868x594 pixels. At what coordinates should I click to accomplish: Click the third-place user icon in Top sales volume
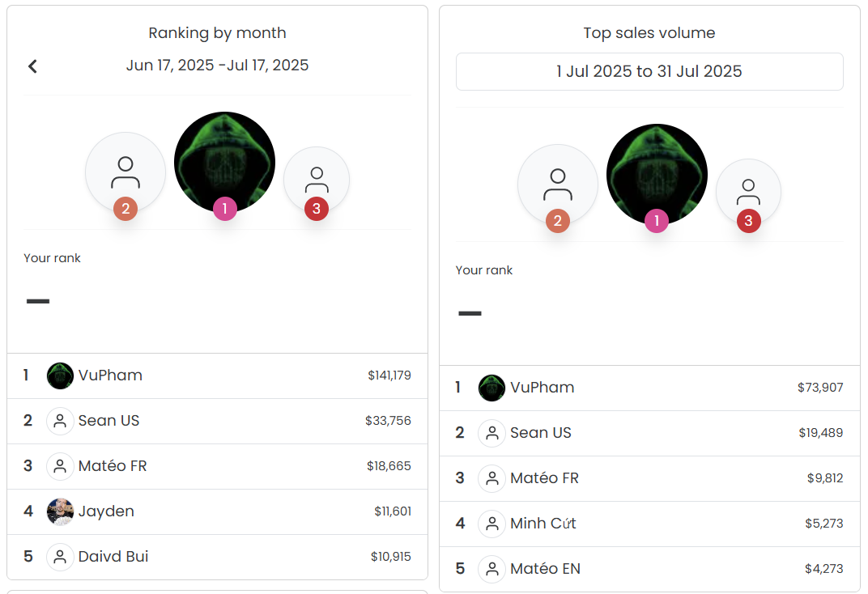point(748,191)
